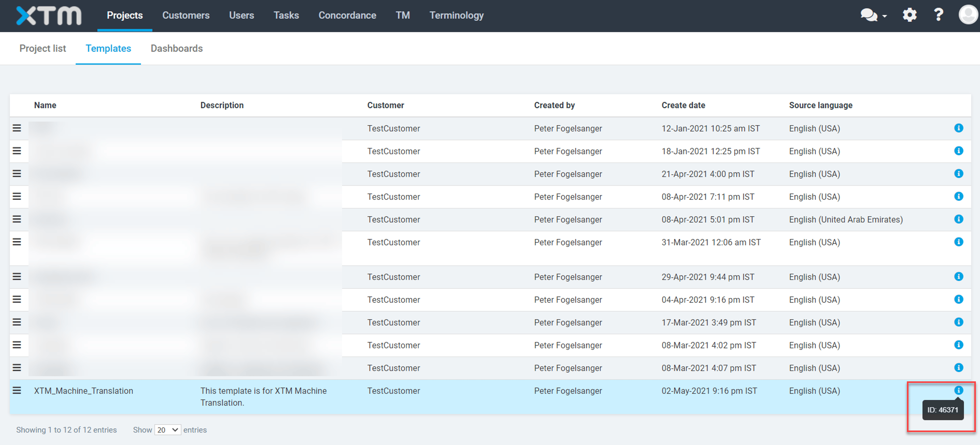Click the help question mark icon
The height and width of the screenshot is (445, 980).
point(938,15)
